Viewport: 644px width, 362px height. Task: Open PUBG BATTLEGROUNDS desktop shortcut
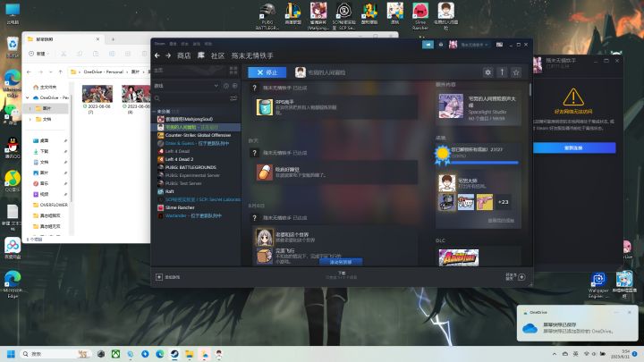click(267, 16)
